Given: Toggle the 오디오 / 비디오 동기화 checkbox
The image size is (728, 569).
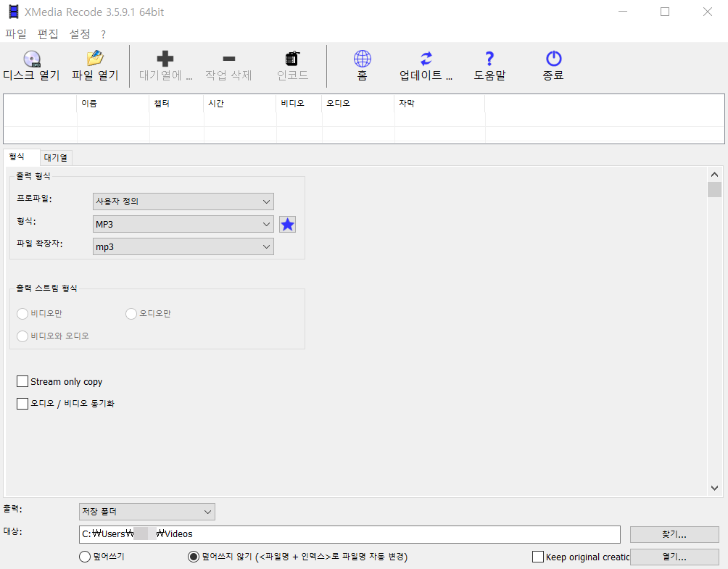Looking at the screenshot, I should point(22,404).
